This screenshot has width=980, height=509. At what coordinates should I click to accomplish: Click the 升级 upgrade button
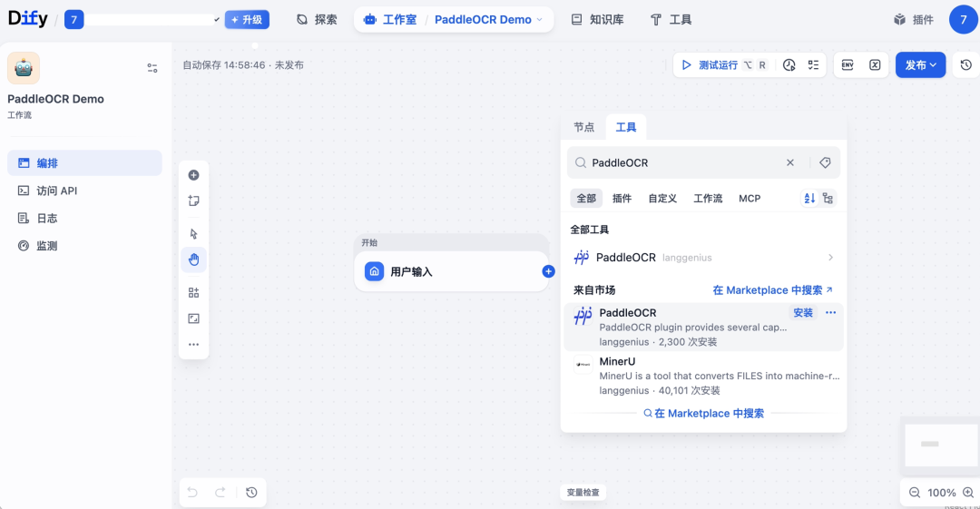tap(247, 19)
